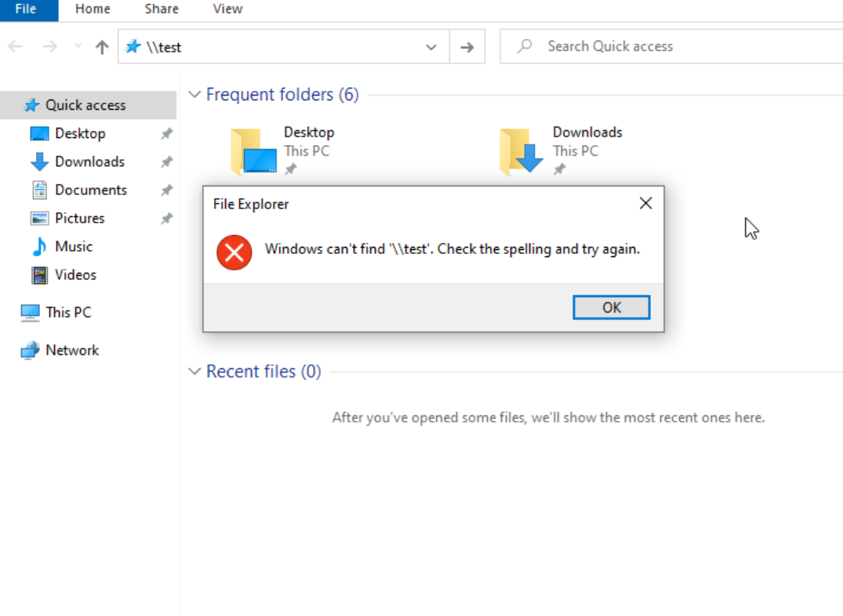The width and height of the screenshot is (843, 616).
Task: Unpin Desktop using its pin icon in sidebar
Action: click(x=166, y=134)
